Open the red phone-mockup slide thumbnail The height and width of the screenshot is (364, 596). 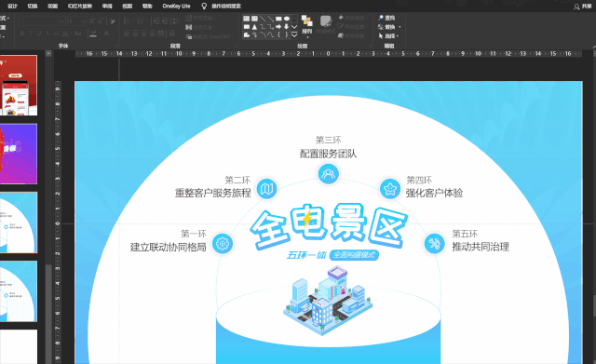point(19,86)
